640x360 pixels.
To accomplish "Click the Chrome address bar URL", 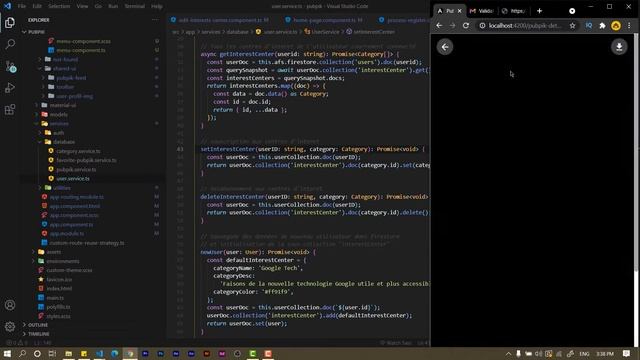I will tap(525, 26).
